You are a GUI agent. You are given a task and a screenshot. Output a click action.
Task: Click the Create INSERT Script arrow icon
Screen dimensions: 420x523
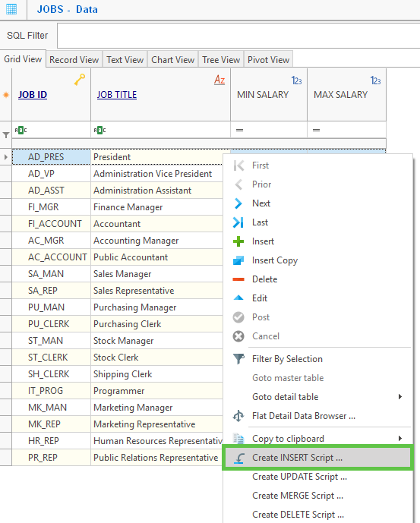(238, 458)
